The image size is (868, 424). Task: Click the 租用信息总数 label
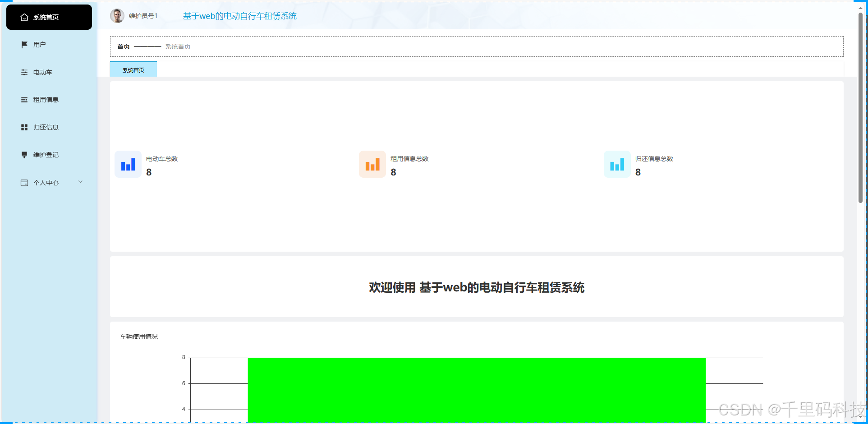point(409,159)
